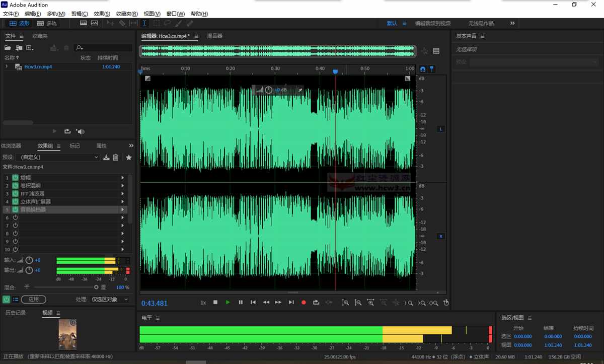
Task: Toggle the effects rack main power button
Action: click(x=6, y=300)
